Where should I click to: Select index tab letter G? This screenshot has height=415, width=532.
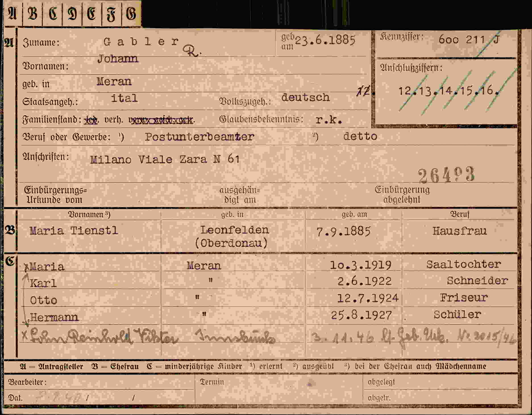[131, 13]
